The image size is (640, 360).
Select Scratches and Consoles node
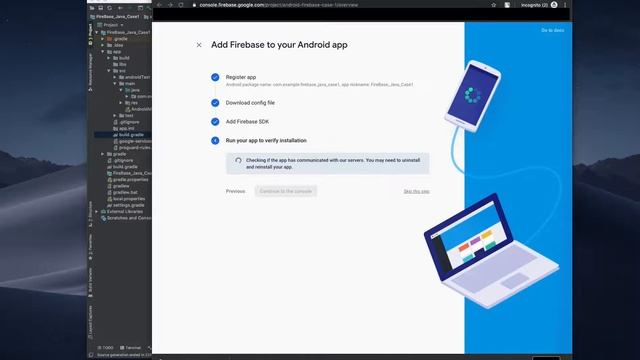[x=126, y=218]
